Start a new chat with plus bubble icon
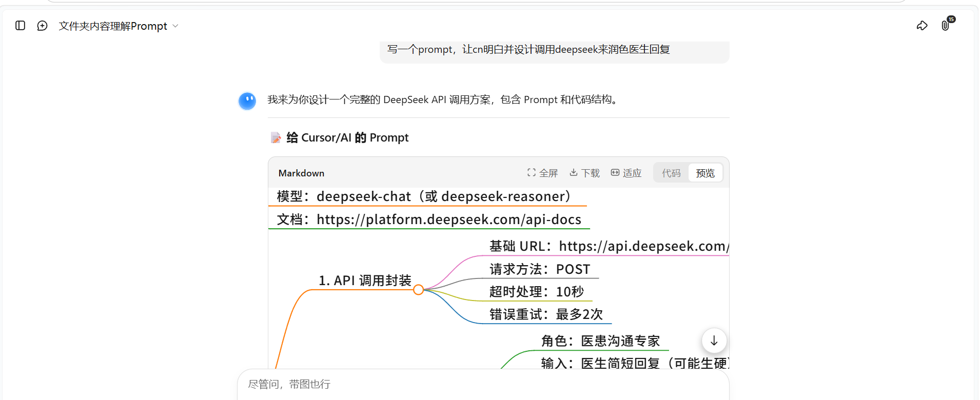Screen dimensions: 980x400 [43, 26]
